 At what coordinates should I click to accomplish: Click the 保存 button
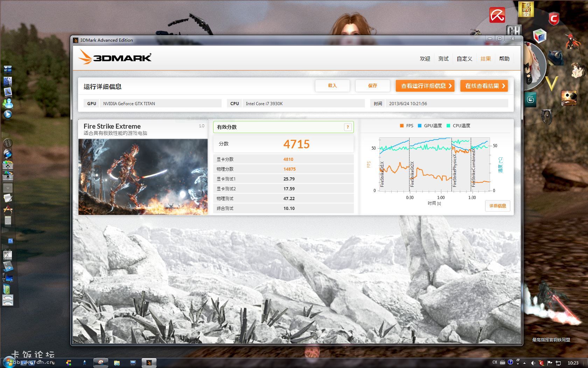coord(373,86)
